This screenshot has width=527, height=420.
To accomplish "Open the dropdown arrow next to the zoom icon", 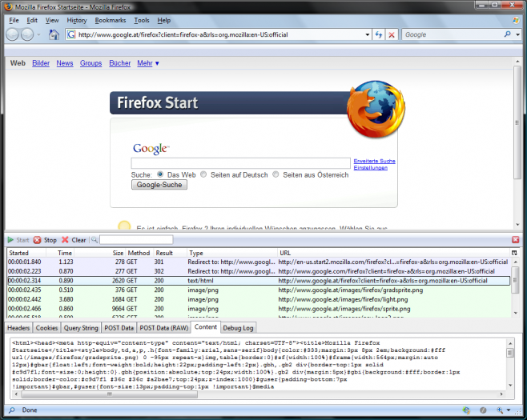I will (x=508, y=410).
